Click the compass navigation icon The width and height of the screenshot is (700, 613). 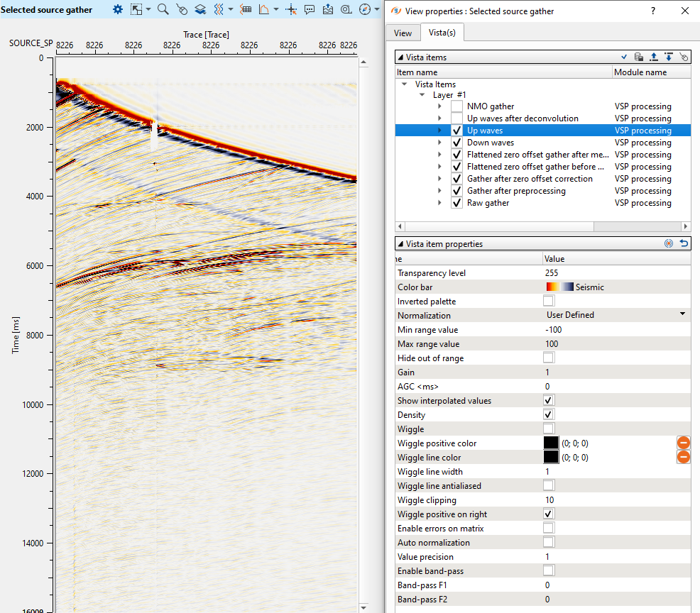pyautogui.click(x=365, y=9)
